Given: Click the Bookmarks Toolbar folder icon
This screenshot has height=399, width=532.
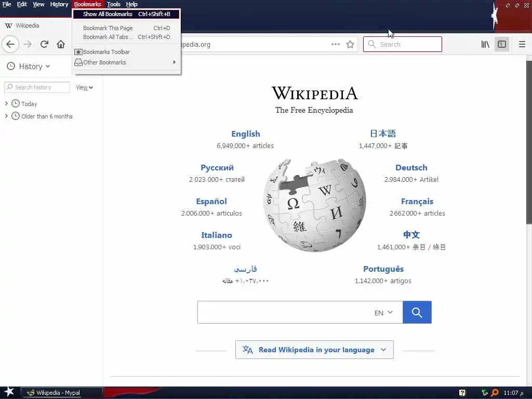Looking at the screenshot, I should (x=78, y=52).
